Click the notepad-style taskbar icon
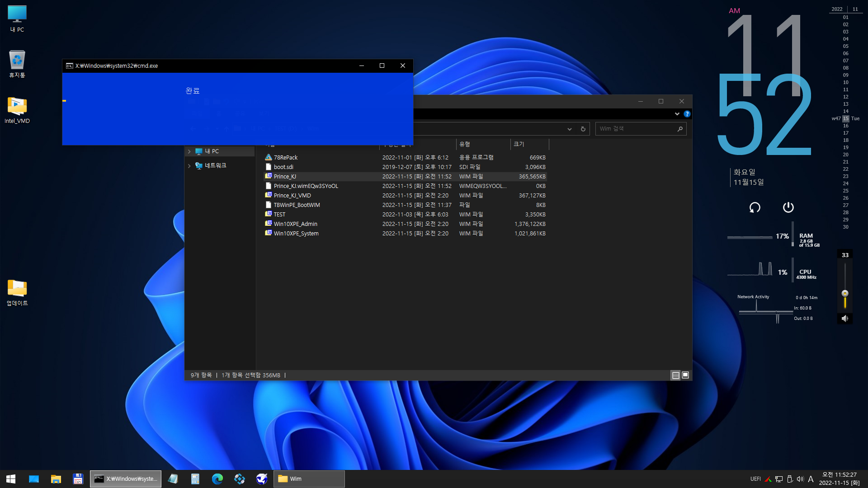Image resolution: width=868 pixels, height=488 pixels. pos(173,479)
